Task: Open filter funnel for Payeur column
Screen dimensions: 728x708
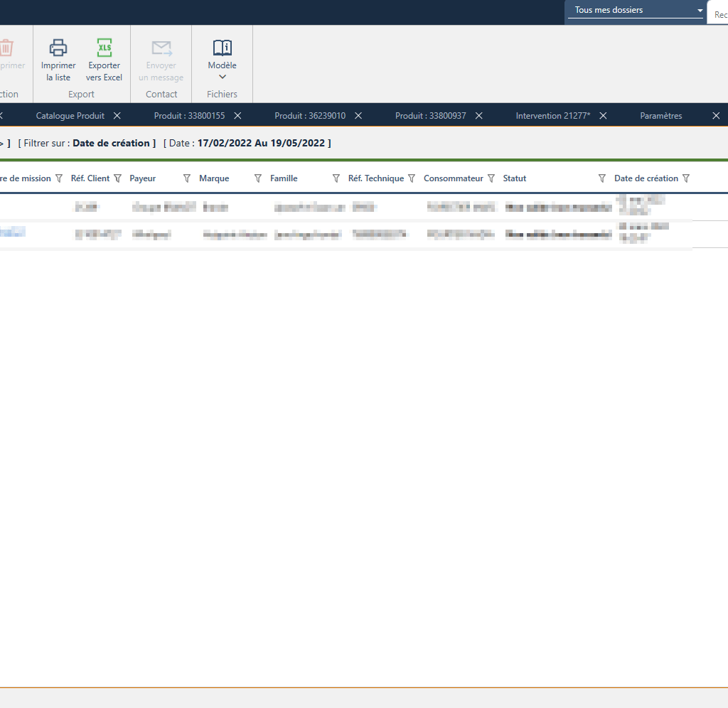Action: [187, 178]
